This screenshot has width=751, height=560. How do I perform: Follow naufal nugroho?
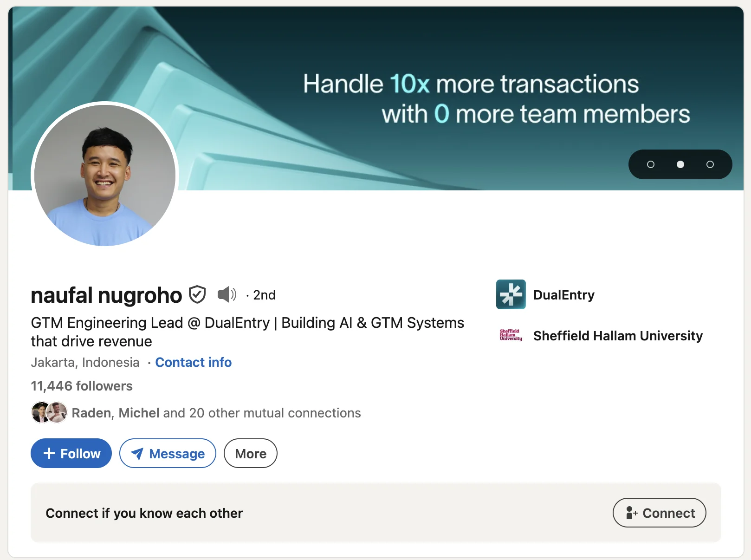[71, 453]
